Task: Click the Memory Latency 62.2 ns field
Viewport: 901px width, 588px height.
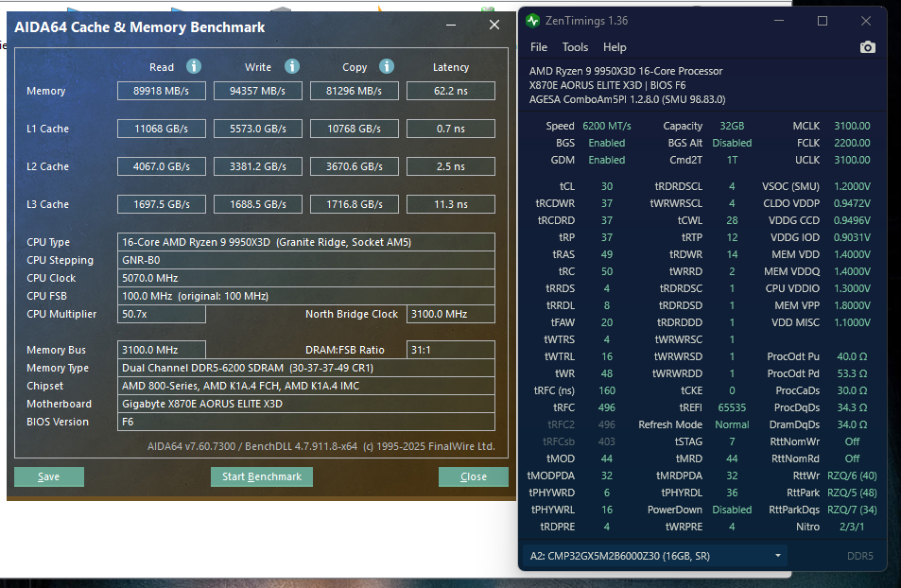Action: [x=450, y=91]
